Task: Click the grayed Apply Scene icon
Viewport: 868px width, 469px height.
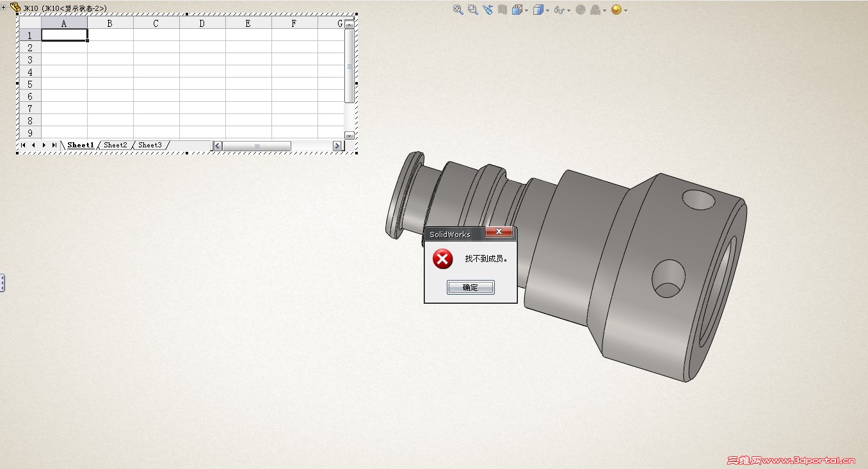Action: tap(595, 10)
